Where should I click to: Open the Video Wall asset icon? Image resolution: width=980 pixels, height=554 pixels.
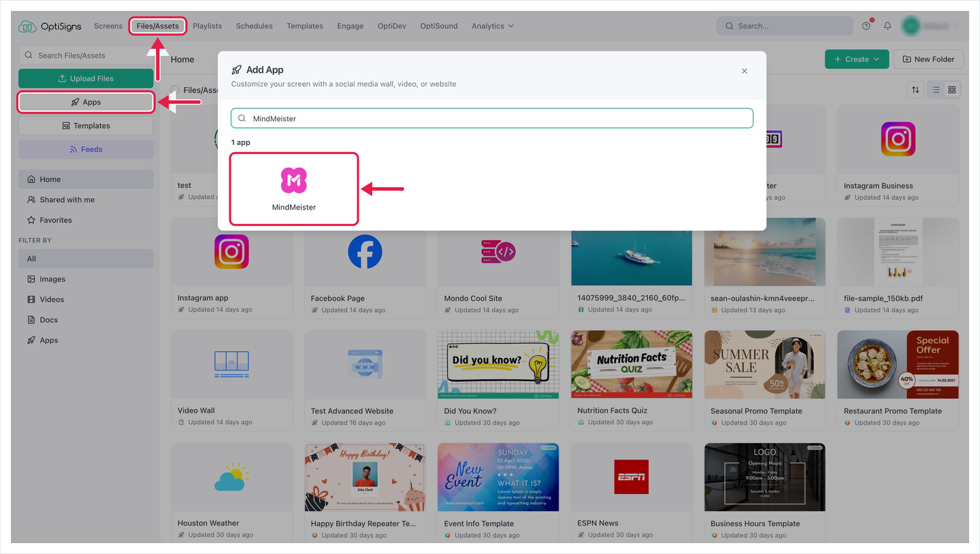coord(231,364)
